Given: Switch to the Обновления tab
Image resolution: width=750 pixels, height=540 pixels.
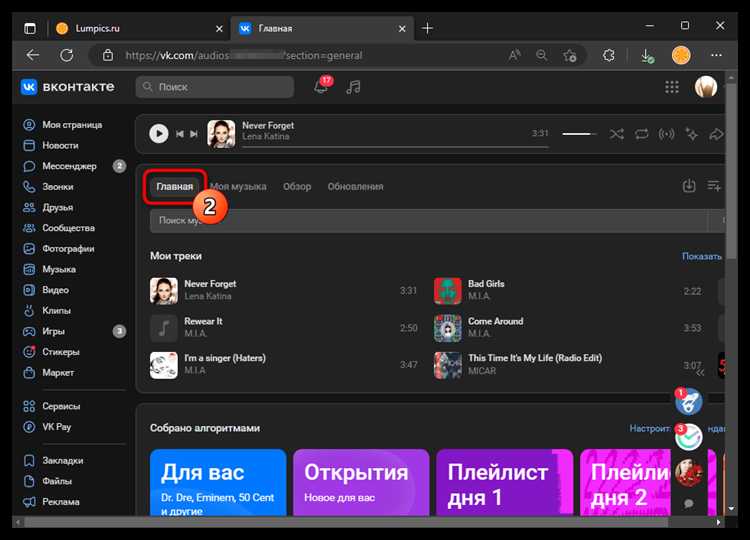Looking at the screenshot, I should 355,187.
